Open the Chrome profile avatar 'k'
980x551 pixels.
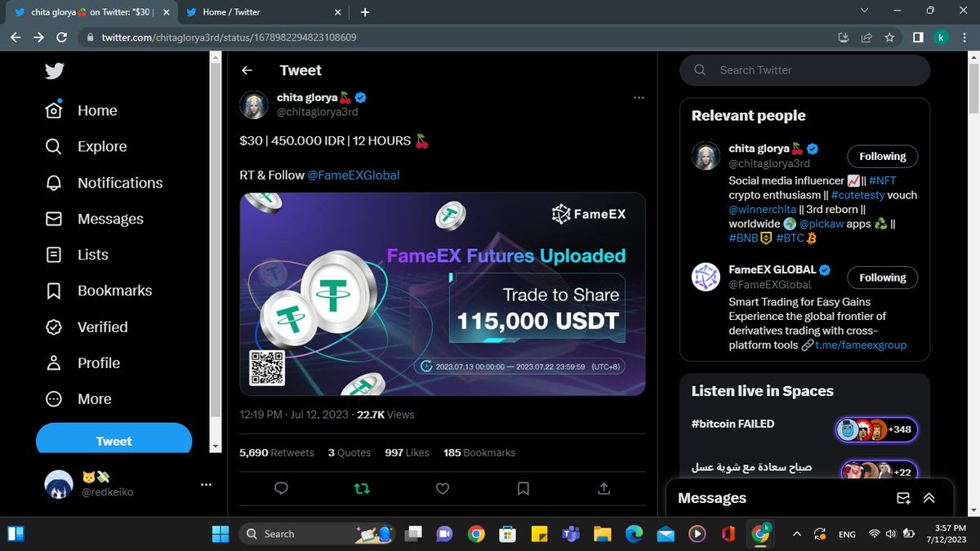941,38
